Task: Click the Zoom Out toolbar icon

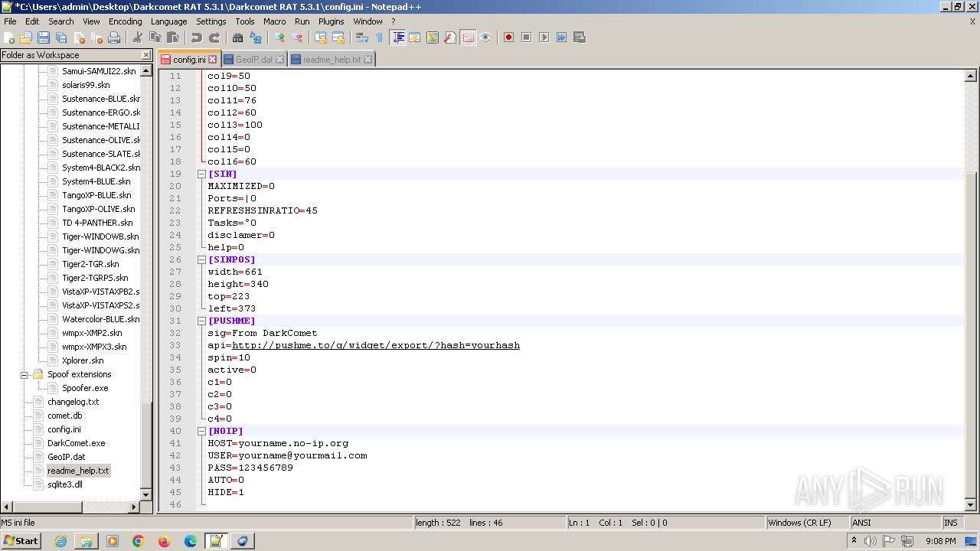Action: click(297, 37)
